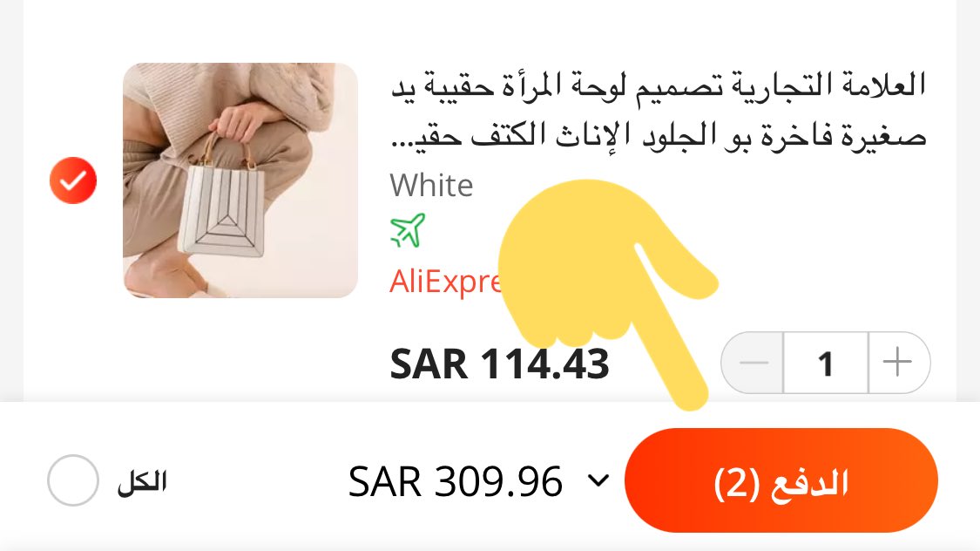Click the quantity field showing 1
The width and height of the screenshot is (980, 551).
(x=826, y=363)
